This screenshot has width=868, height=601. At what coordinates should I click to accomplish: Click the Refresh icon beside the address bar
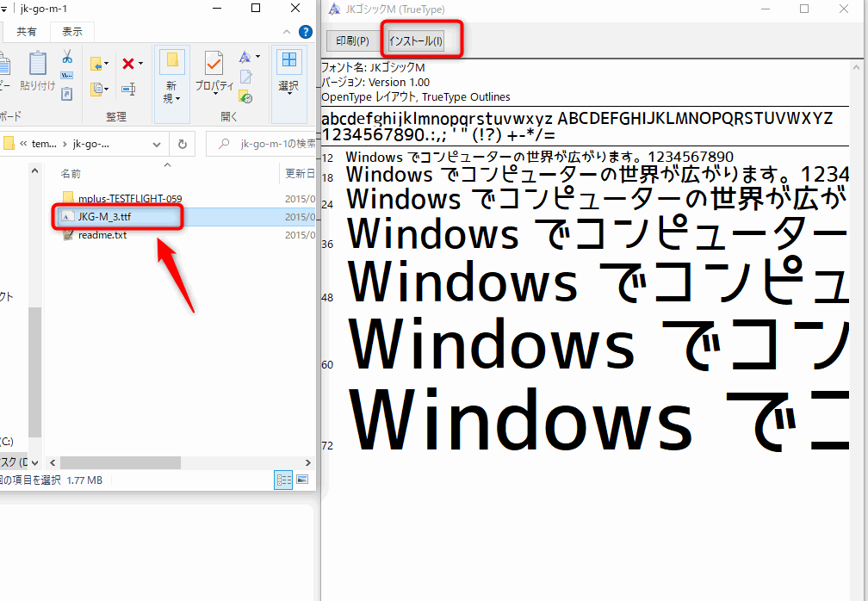(183, 145)
